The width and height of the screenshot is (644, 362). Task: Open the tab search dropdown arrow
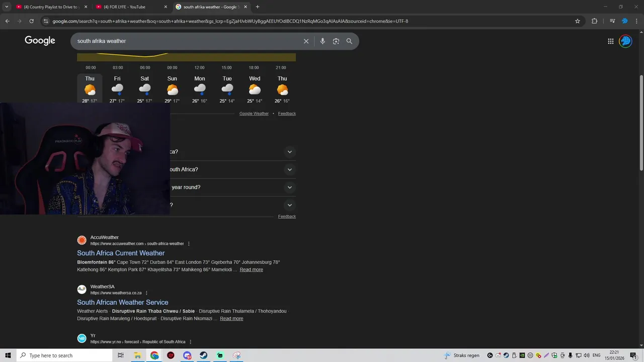point(7,7)
